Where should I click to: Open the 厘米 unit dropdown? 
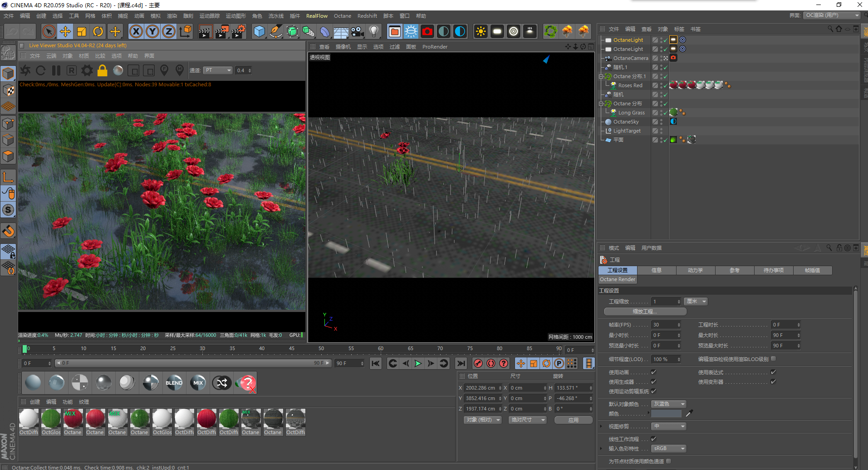pyautogui.click(x=696, y=302)
